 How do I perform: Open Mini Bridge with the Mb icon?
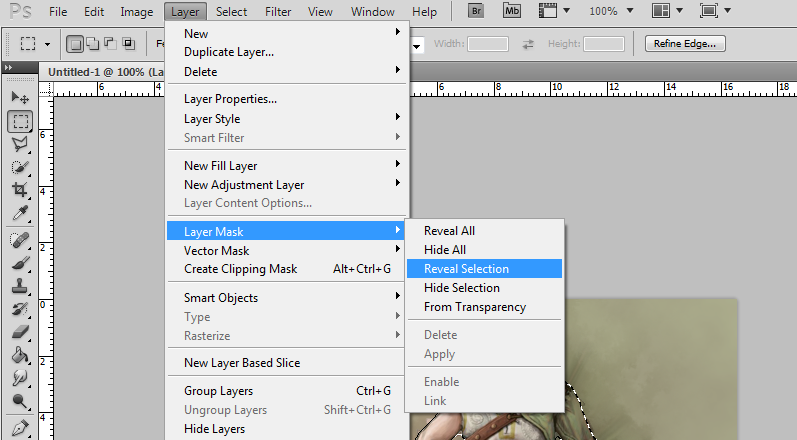click(x=513, y=12)
